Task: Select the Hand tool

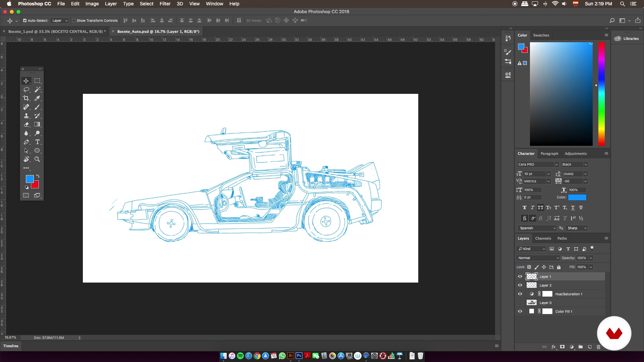Action: (x=26, y=160)
